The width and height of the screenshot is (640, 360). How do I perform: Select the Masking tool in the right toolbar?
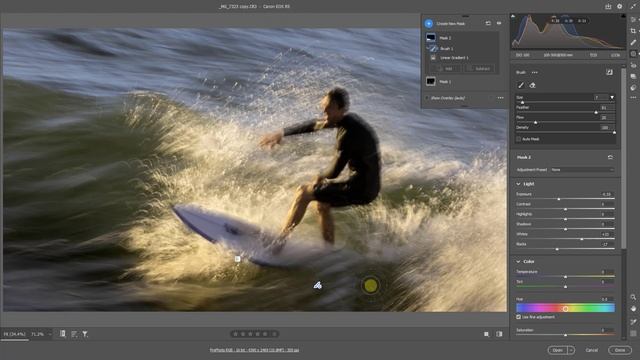[633, 54]
